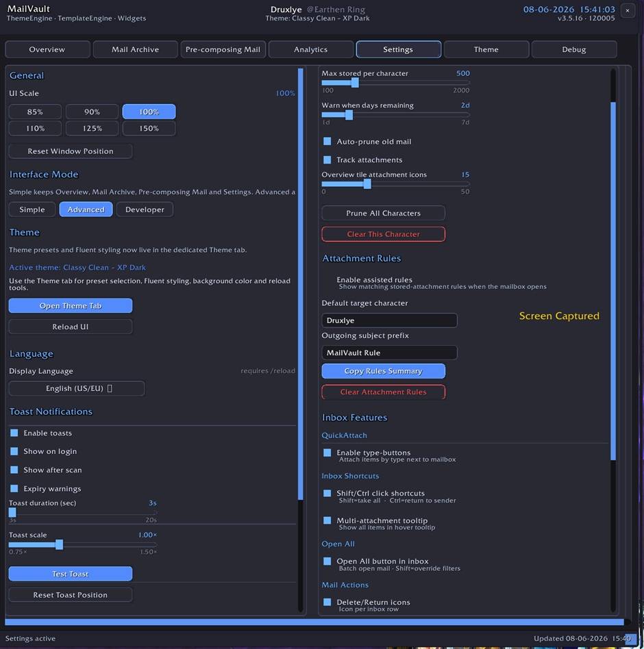Set UI scale to 110%

(35, 128)
